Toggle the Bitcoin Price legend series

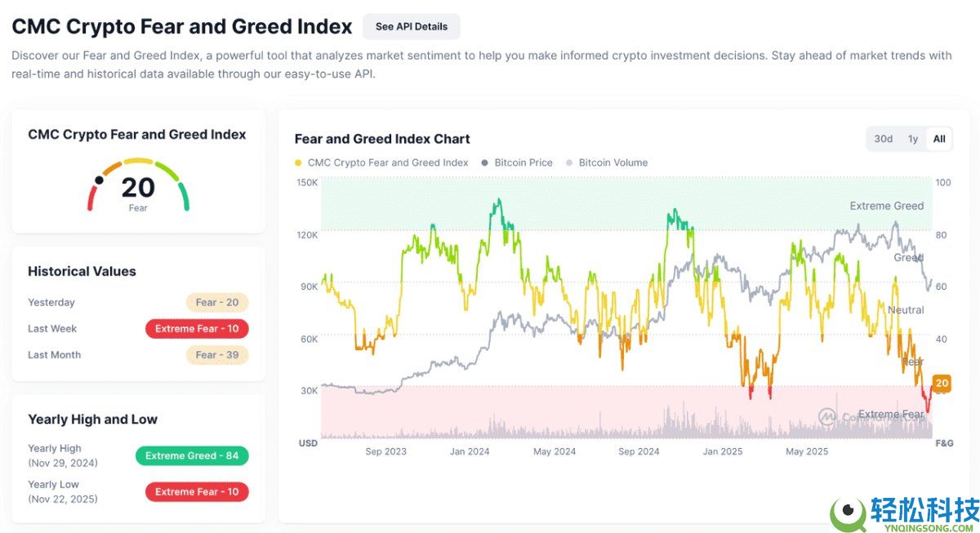[x=523, y=162]
